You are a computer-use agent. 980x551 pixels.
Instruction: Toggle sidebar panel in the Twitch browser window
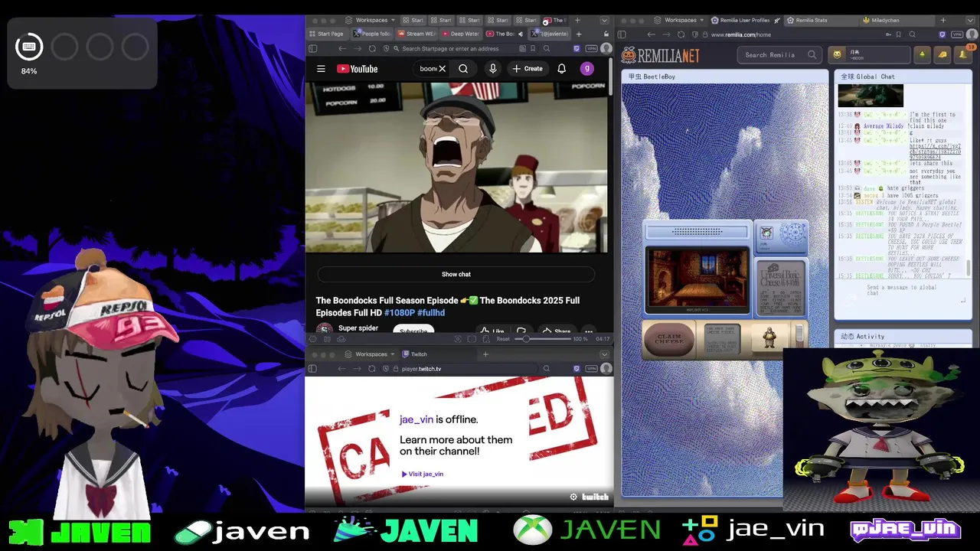coord(312,369)
